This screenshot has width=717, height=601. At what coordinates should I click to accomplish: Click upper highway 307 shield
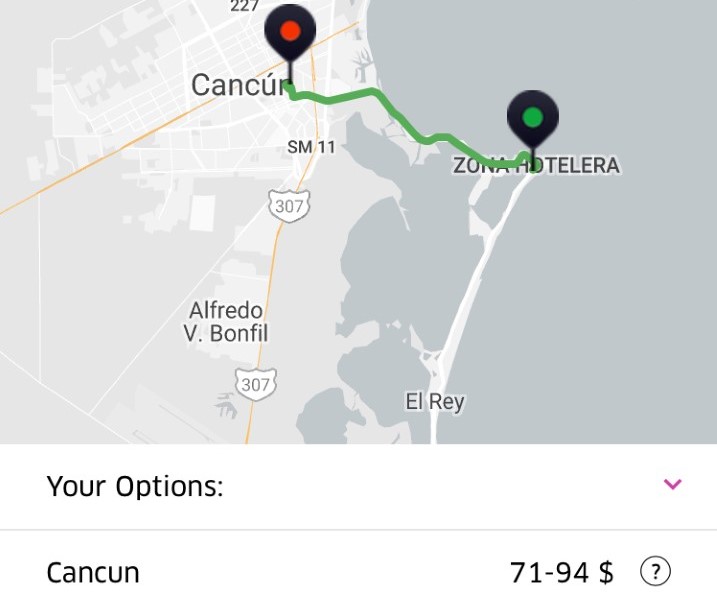(x=289, y=206)
